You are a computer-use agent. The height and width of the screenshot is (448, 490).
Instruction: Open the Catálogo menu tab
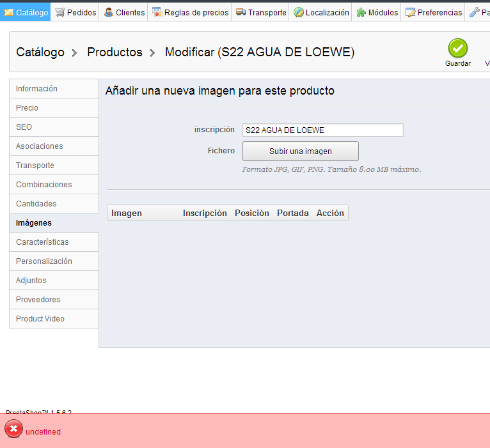[25, 12]
